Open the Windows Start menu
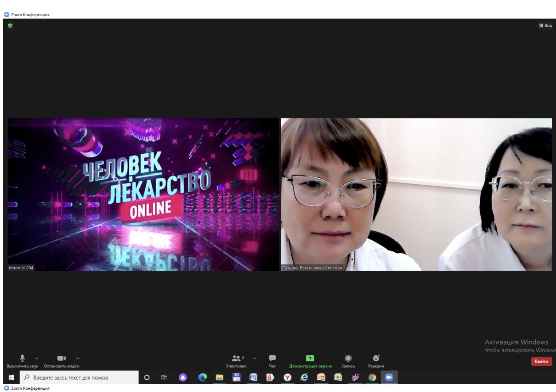Screen dimensions: 556x392 pos(11,377)
